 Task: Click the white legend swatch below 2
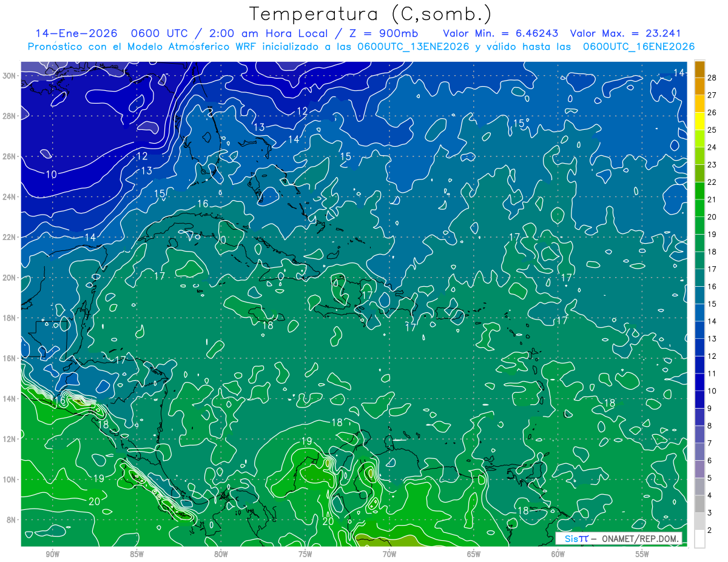[x=699, y=538]
